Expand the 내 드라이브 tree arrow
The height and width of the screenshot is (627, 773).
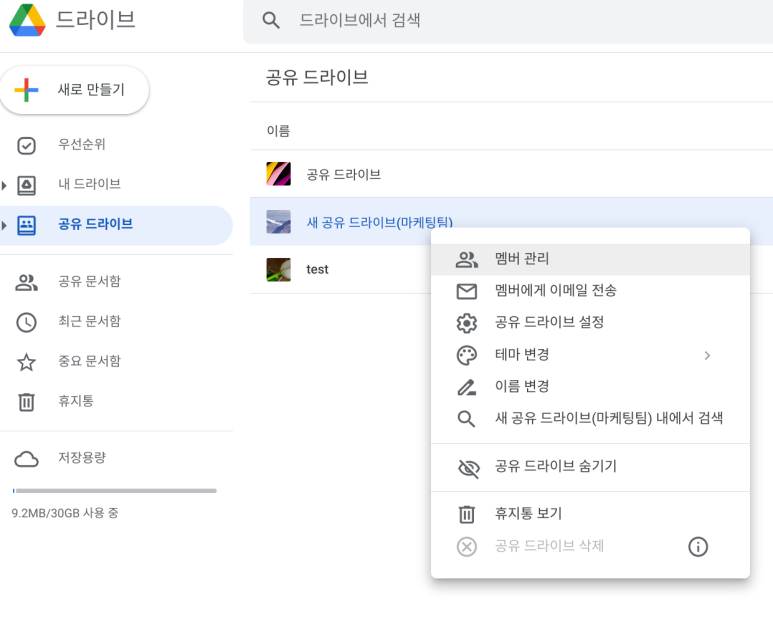(x=4, y=185)
